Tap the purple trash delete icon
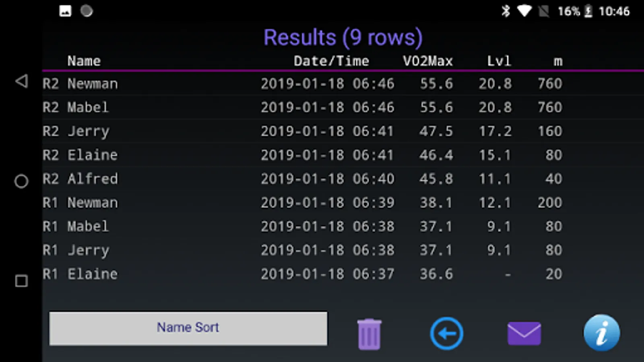644x362 pixels. click(369, 334)
